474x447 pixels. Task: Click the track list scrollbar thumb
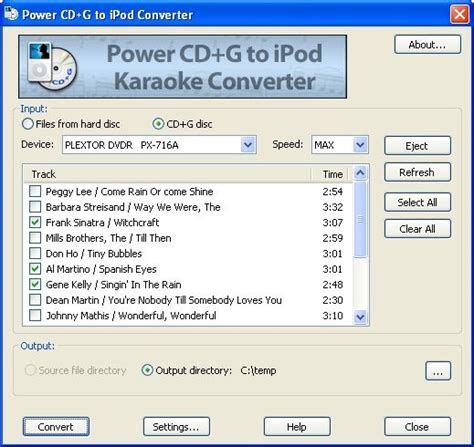click(x=360, y=219)
